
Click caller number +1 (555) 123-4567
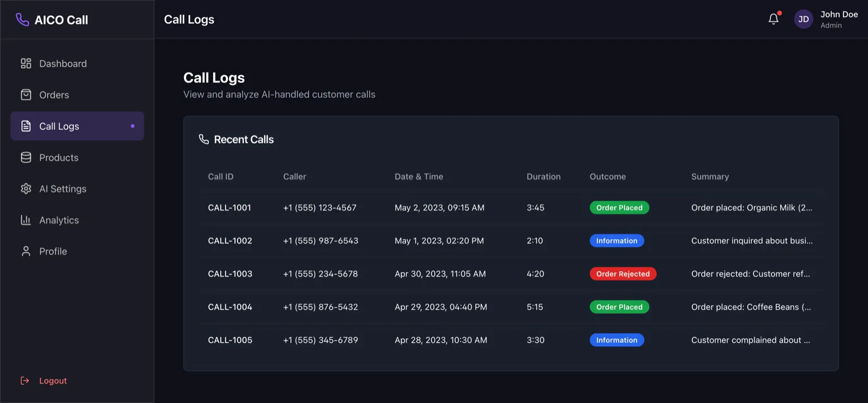320,208
